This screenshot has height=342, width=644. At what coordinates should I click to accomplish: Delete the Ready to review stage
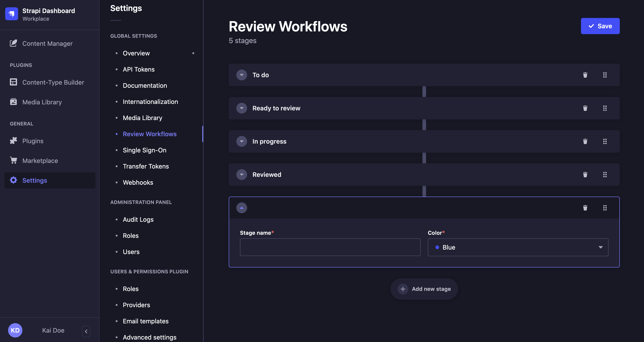[x=585, y=108]
